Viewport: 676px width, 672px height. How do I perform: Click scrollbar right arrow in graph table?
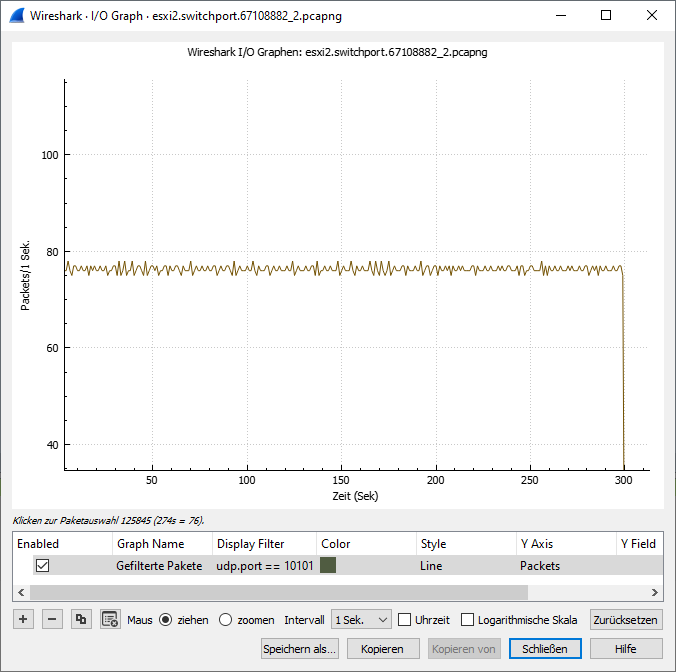[x=655, y=592]
